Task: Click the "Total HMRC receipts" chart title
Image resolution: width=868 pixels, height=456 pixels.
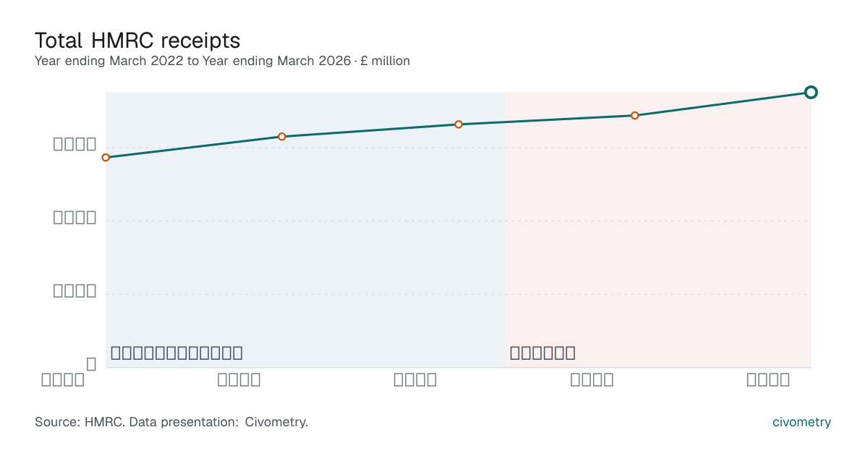Action: 137,39
